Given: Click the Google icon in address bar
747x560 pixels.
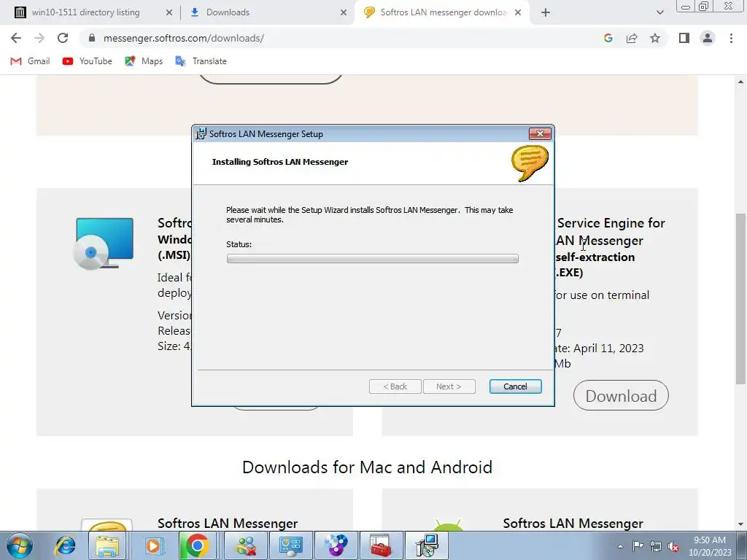Looking at the screenshot, I should [x=608, y=38].
